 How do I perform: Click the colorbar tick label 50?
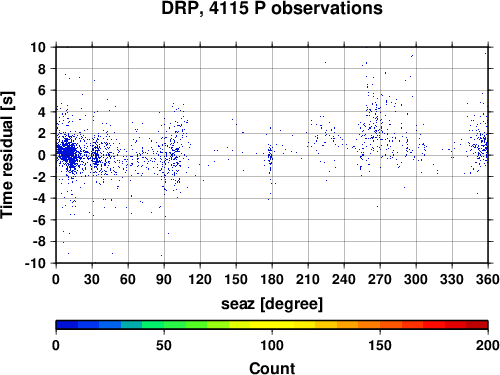tap(164, 345)
